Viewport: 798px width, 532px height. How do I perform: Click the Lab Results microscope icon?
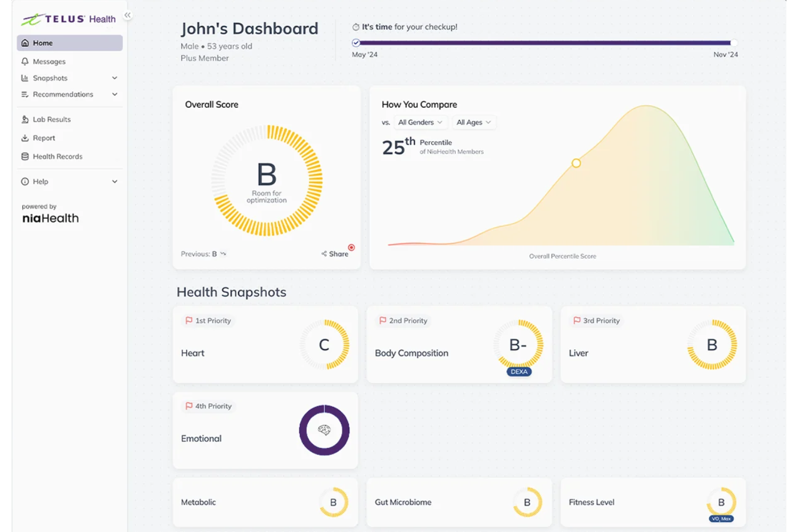point(25,120)
